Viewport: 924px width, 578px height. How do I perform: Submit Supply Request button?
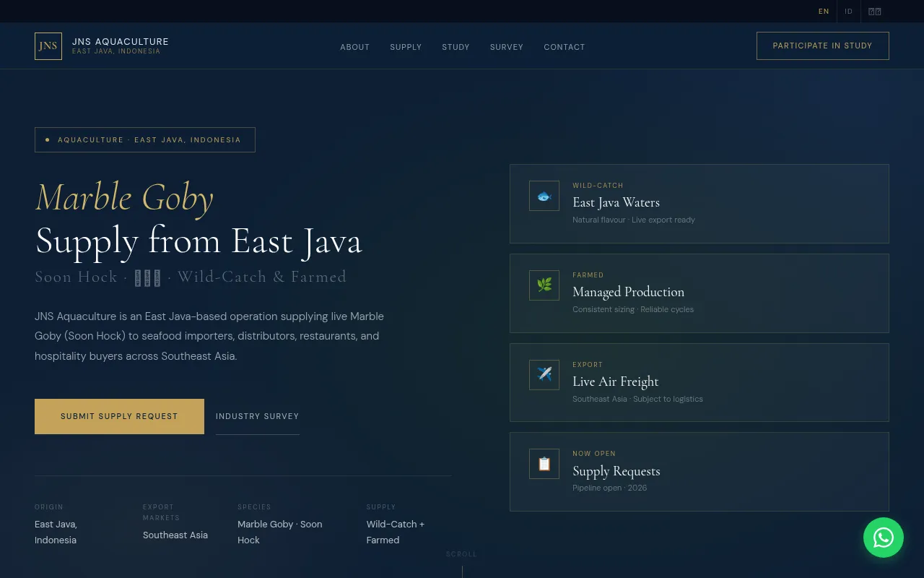(119, 416)
